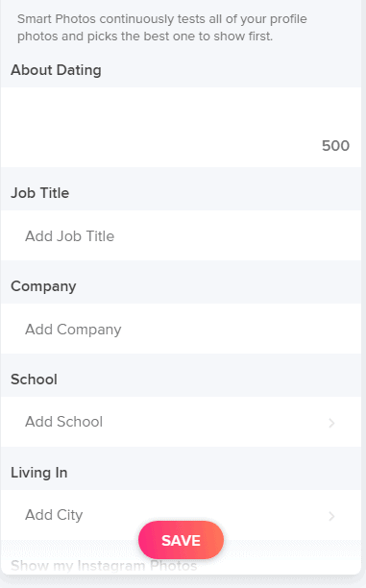This screenshot has height=588, width=366.
Task: Click the 500 character counter
Action: coord(335,146)
